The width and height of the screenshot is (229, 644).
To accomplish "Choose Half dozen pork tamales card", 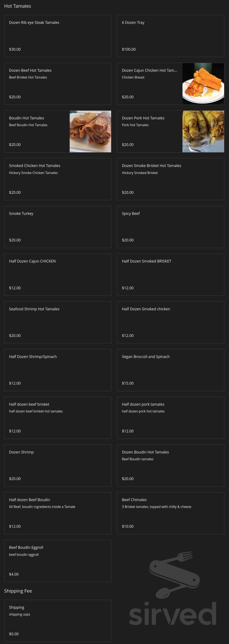I will 171,418.
